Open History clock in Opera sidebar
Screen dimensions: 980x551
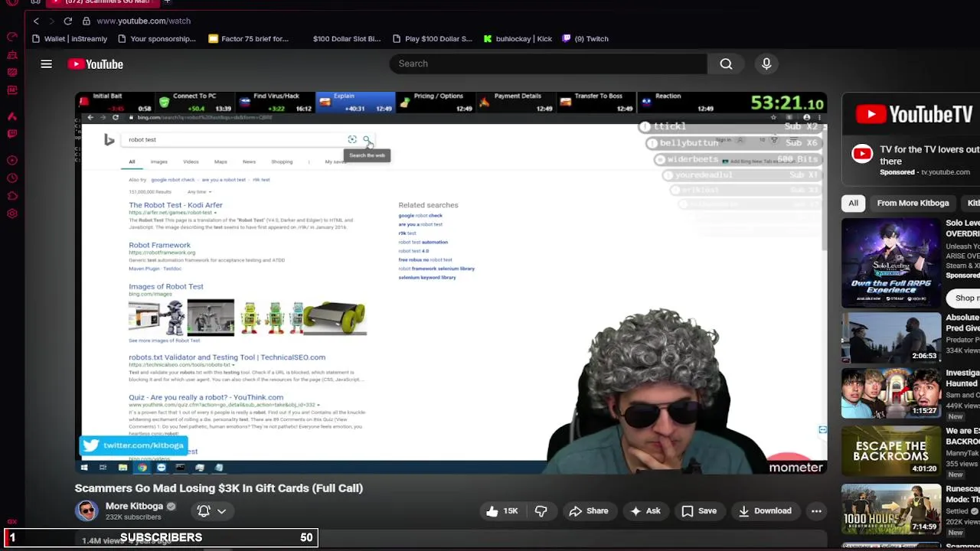point(12,178)
